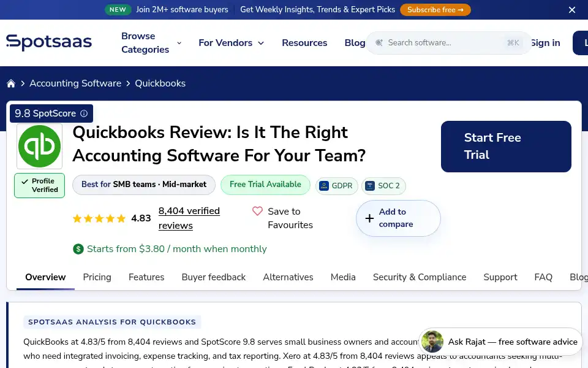Click the NEW label in the banner
This screenshot has height=368, width=588.
118,10
